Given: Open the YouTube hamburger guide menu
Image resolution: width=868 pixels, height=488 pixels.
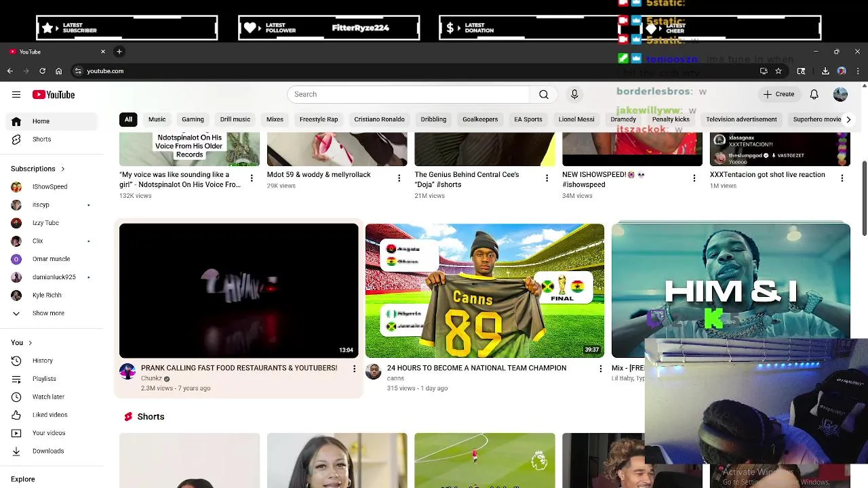Looking at the screenshot, I should [x=16, y=95].
